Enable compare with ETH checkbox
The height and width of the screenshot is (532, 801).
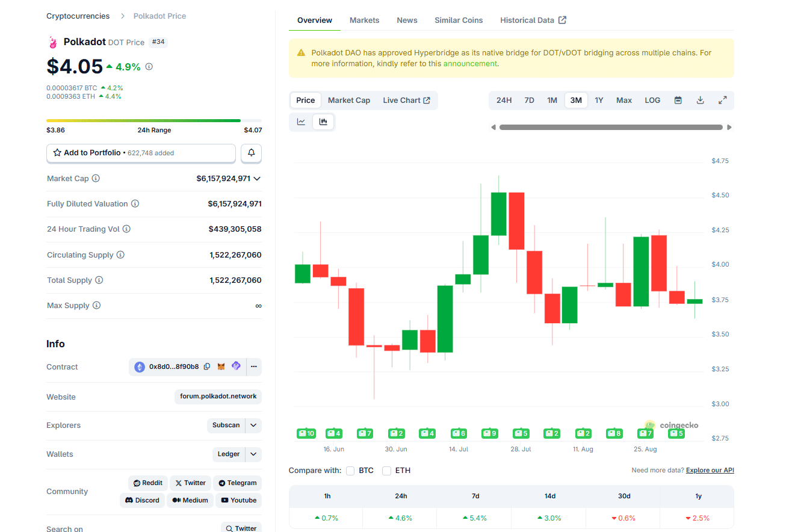tap(387, 471)
